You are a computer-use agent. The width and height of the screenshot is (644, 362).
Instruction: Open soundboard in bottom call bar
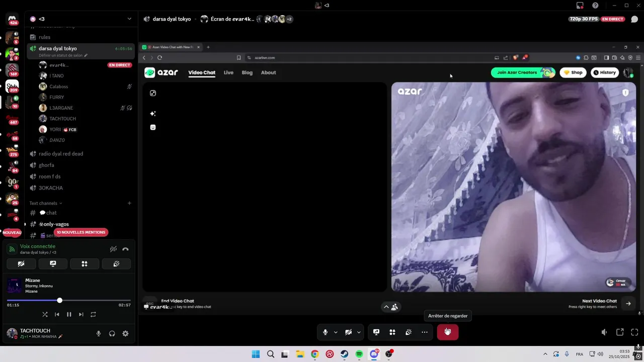[x=409, y=332]
